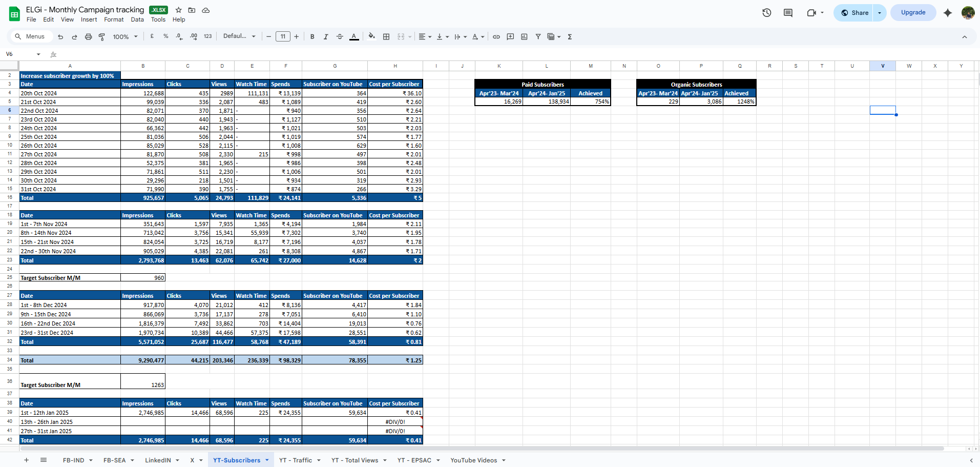Image resolution: width=980 pixels, height=467 pixels.
Task: Toggle bold formatting
Action: click(x=312, y=37)
